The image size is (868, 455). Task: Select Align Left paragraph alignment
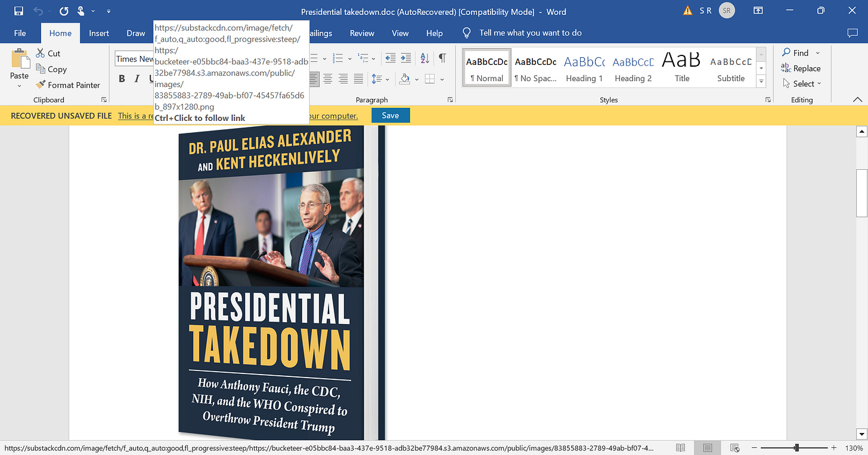tap(314, 79)
